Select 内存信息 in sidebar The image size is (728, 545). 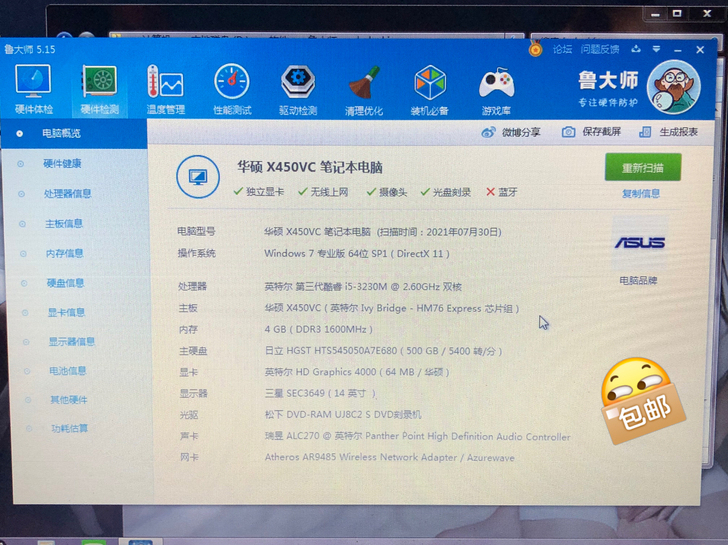coord(65,253)
